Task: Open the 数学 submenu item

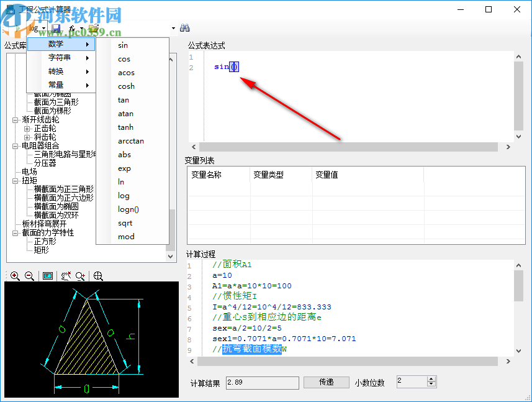Action: (61, 44)
